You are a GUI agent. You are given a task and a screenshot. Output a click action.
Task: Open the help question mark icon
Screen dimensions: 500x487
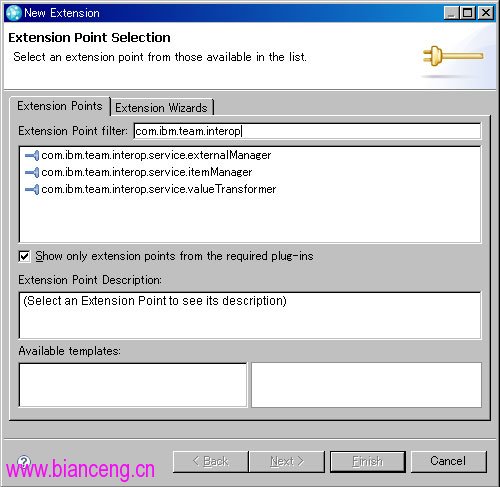tap(24, 461)
